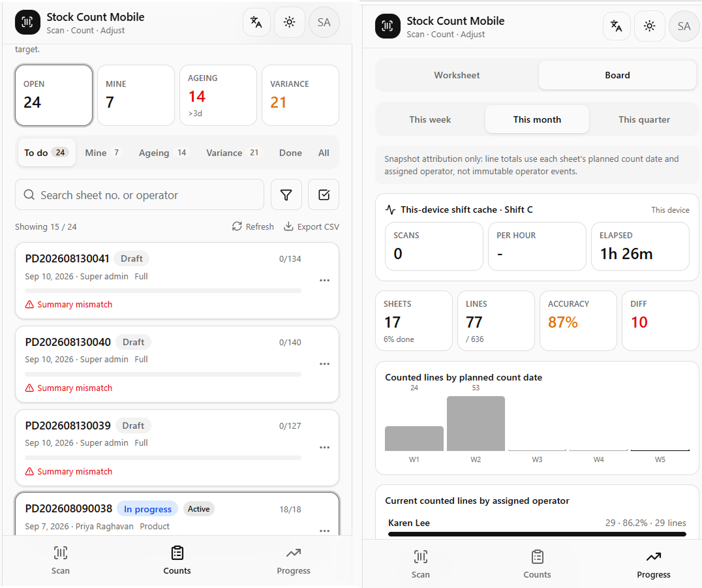Click the AGEING 14 summary card

218,95
